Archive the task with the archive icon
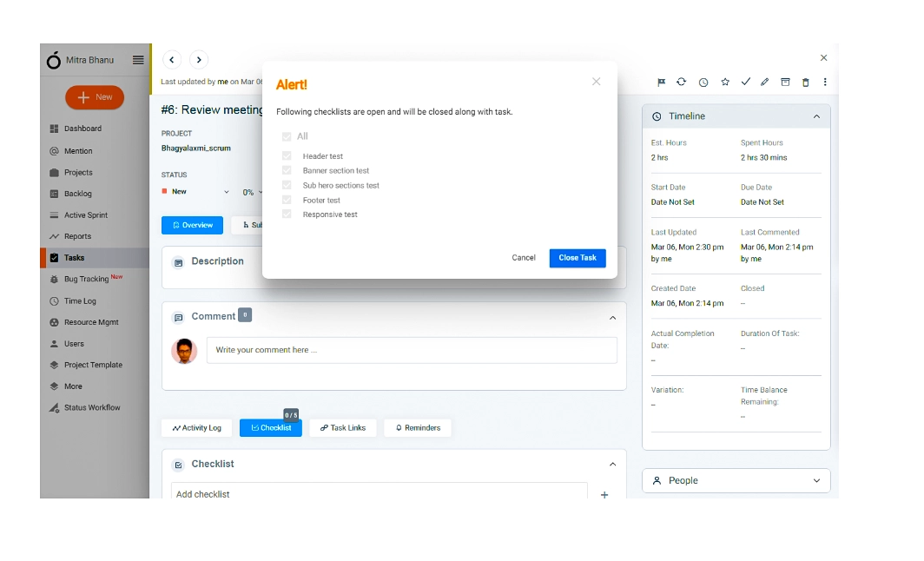The image size is (924, 561). 784,82
